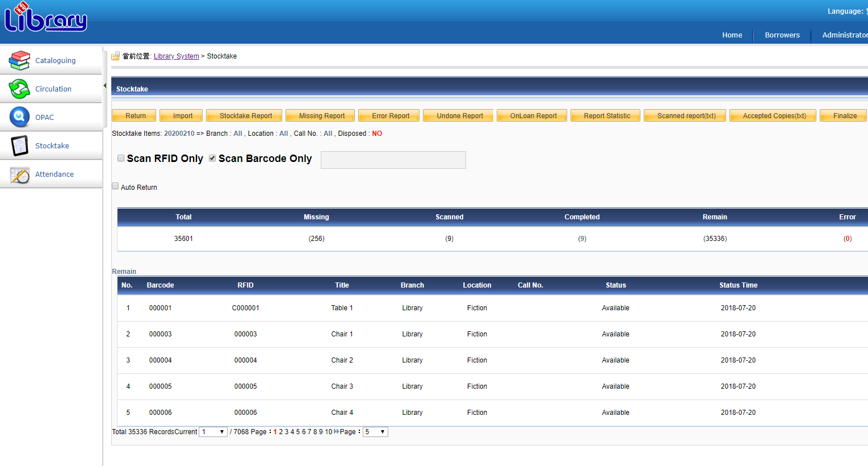
Task: Enable the Auto Return checkbox
Action: (x=115, y=186)
